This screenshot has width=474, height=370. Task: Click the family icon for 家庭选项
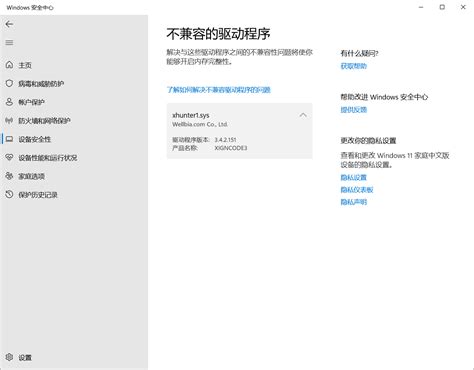[9, 176]
